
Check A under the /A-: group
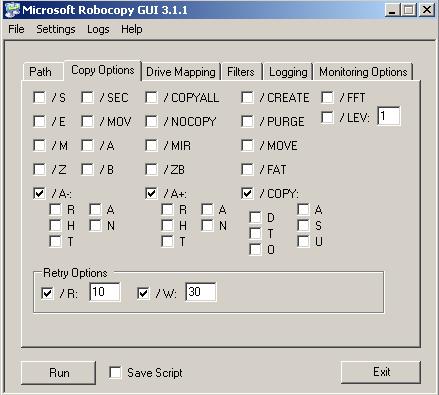(x=96, y=210)
